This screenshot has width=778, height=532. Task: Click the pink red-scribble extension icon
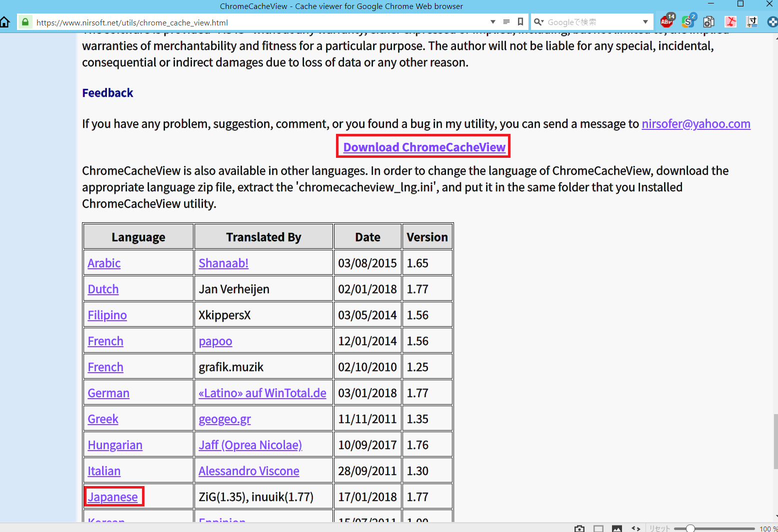coord(731,22)
